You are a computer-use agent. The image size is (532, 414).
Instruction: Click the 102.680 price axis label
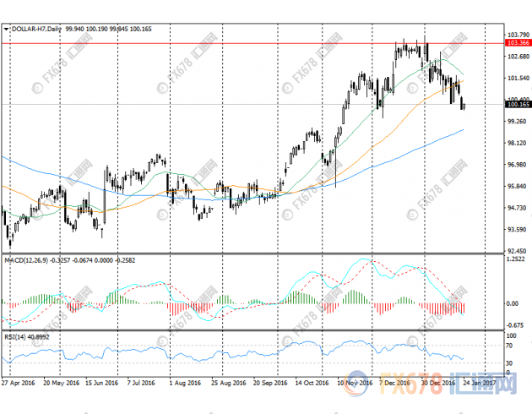click(516, 56)
